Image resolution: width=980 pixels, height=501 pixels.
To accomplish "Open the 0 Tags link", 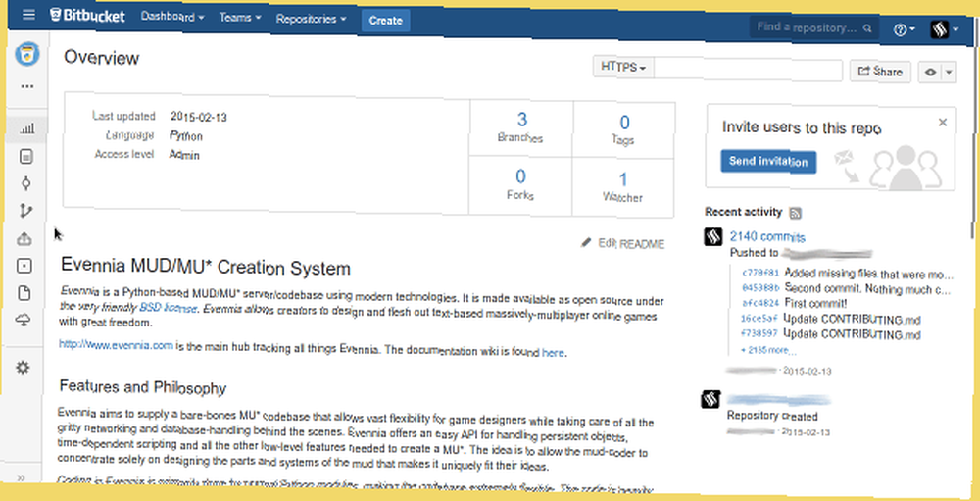I will pos(623,130).
